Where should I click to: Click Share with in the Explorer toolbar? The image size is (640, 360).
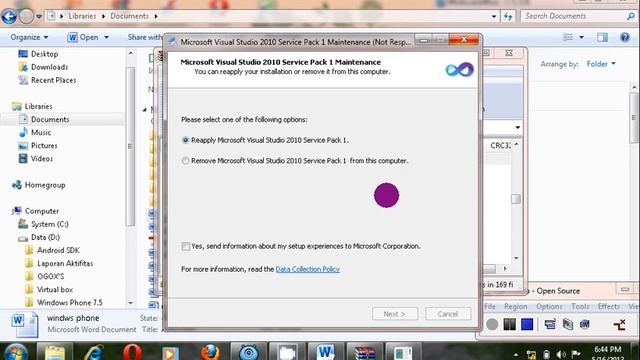click(144, 37)
